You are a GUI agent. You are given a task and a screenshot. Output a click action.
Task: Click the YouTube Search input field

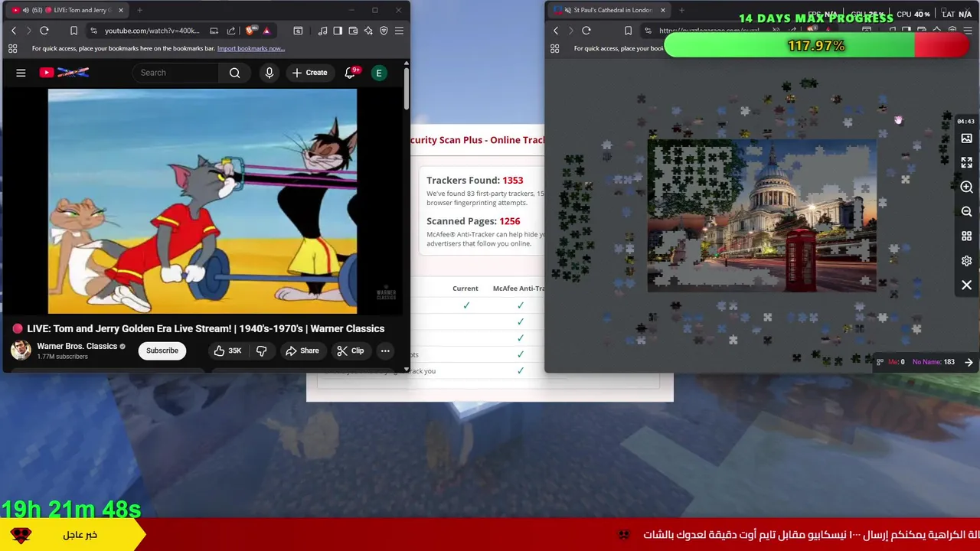point(176,73)
